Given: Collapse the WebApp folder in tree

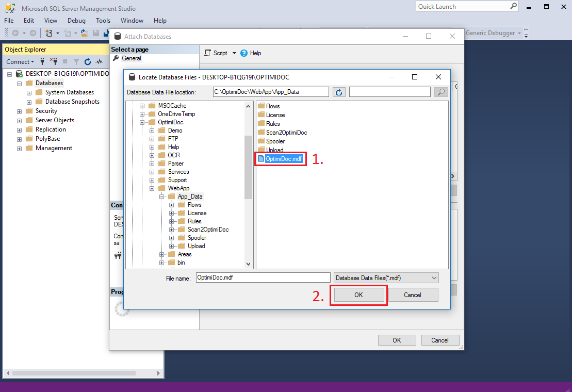Looking at the screenshot, I should click(x=153, y=188).
